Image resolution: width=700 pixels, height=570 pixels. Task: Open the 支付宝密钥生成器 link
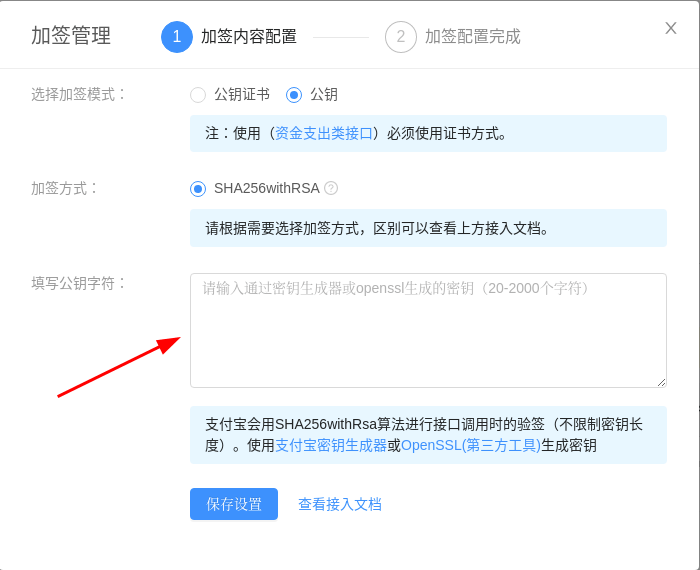point(331,445)
